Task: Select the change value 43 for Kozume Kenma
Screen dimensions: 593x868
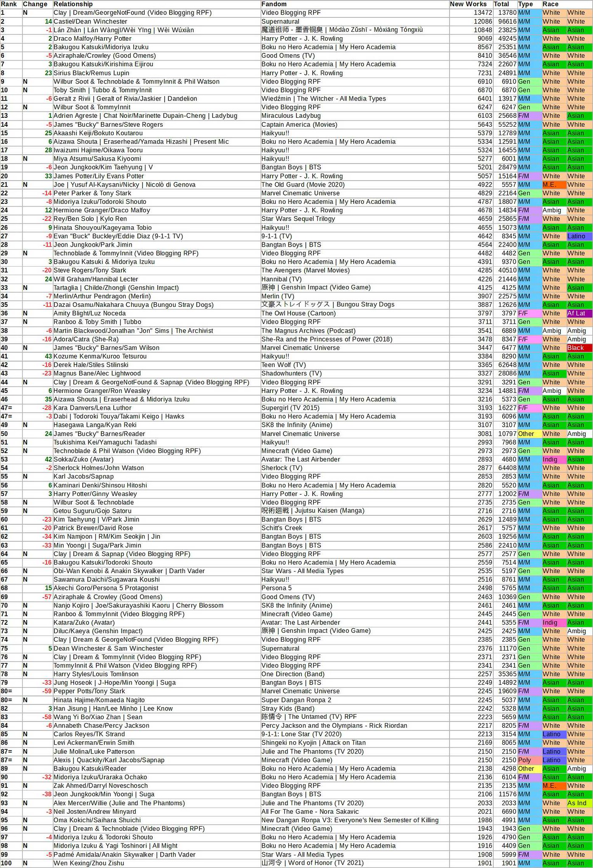Action: click(x=37, y=356)
